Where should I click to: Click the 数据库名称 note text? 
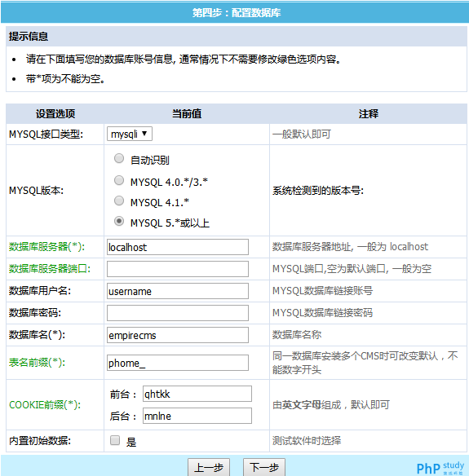click(x=297, y=335)
